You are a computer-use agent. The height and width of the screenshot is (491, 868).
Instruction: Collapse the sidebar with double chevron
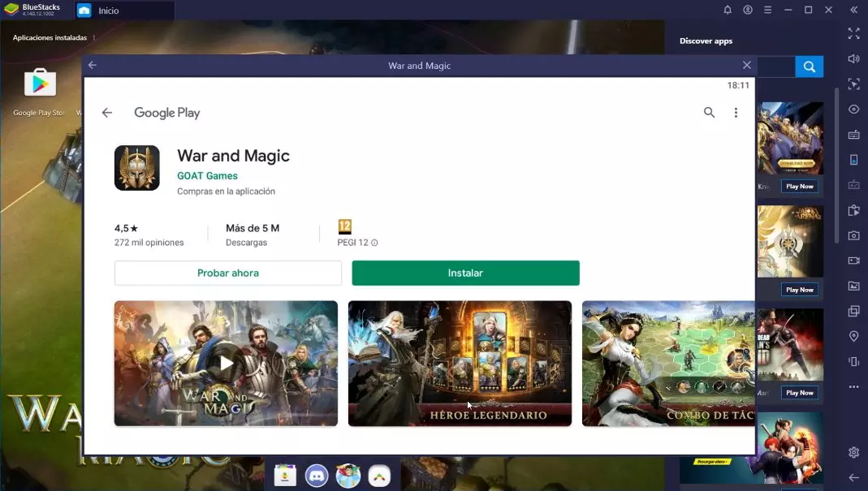pos(853,10)
